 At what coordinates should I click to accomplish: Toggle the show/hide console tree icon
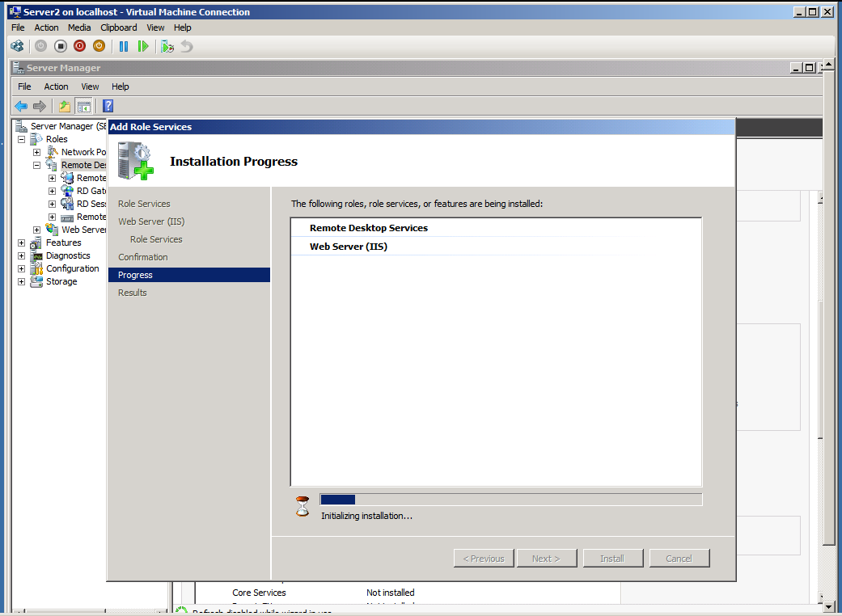[84, 106]
